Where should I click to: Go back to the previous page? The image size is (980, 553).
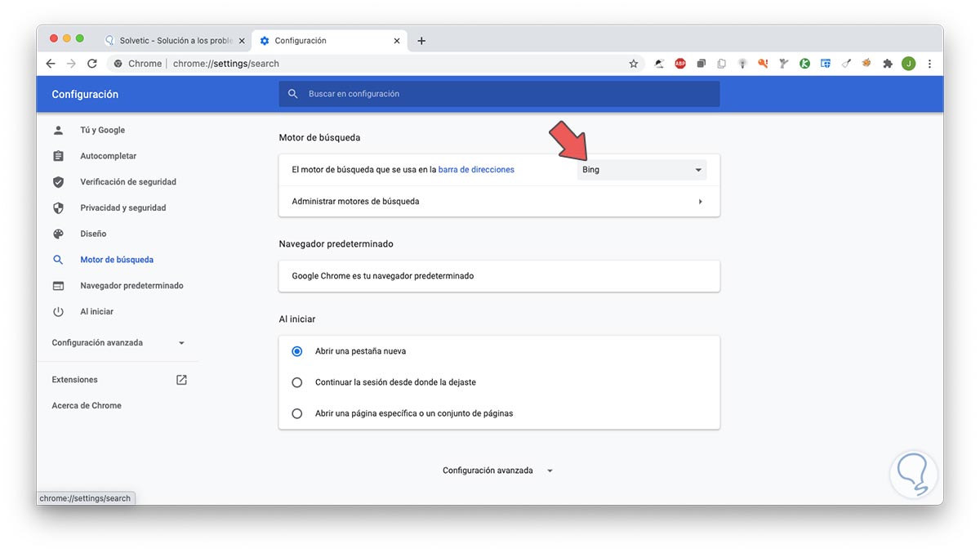[51, 64]
